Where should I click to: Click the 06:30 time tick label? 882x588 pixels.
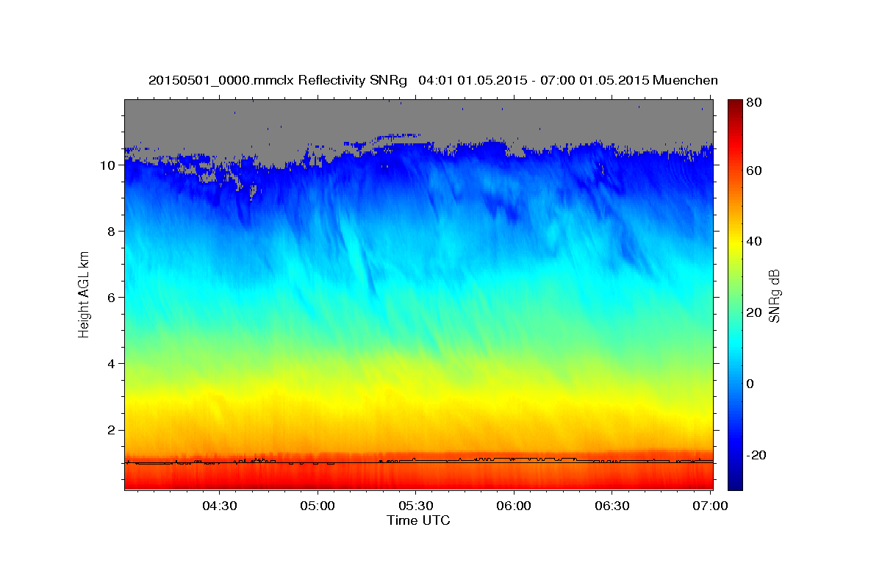click(x=612, y=506)
